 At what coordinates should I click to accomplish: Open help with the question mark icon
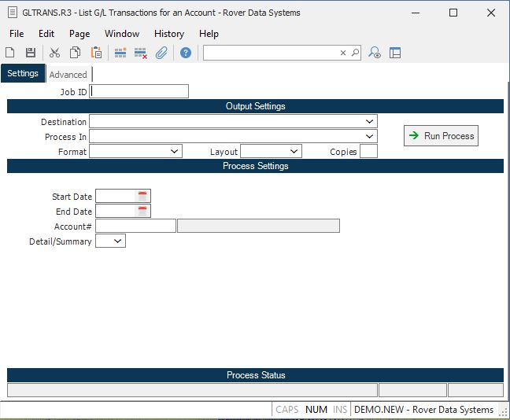186,53
